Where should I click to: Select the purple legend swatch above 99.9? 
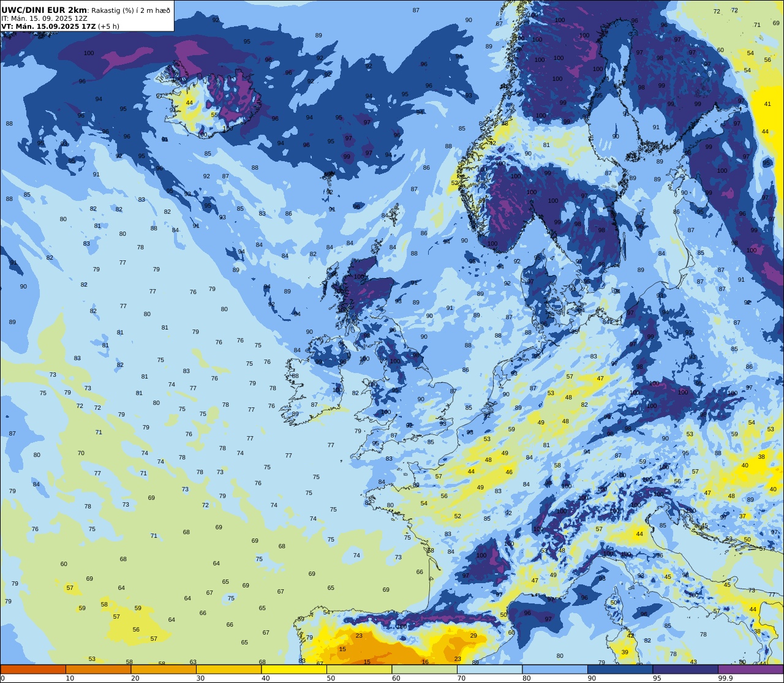tap(750, 669)
